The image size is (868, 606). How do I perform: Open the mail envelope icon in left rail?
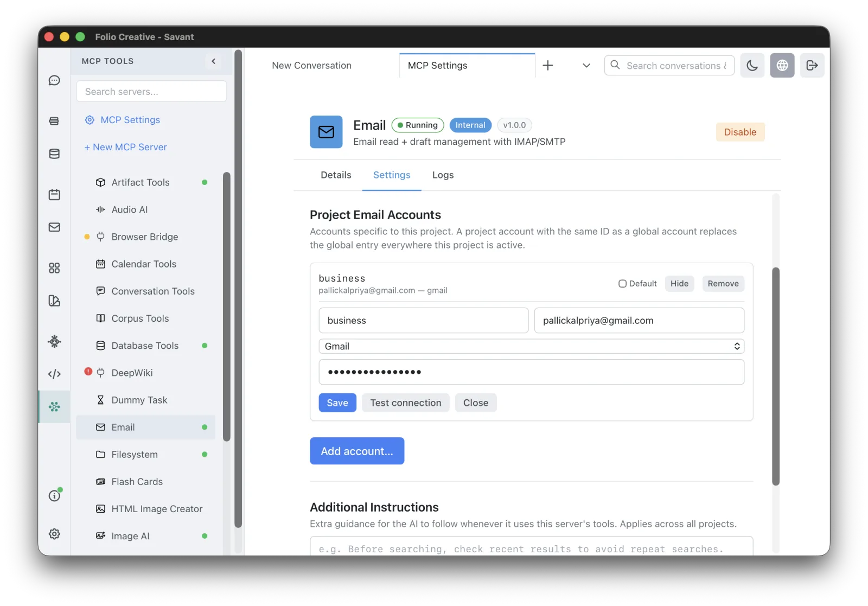[x=54, y=227]
